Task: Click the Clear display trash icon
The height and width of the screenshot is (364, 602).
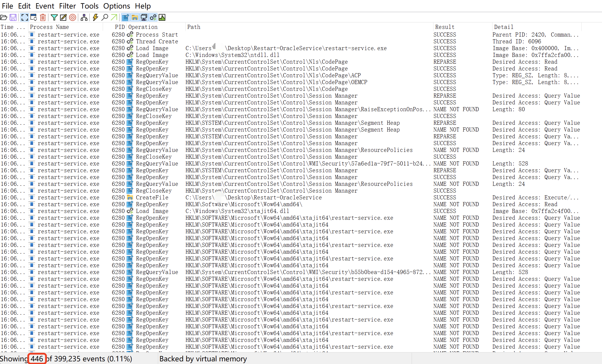Action: tap(43, 18)
